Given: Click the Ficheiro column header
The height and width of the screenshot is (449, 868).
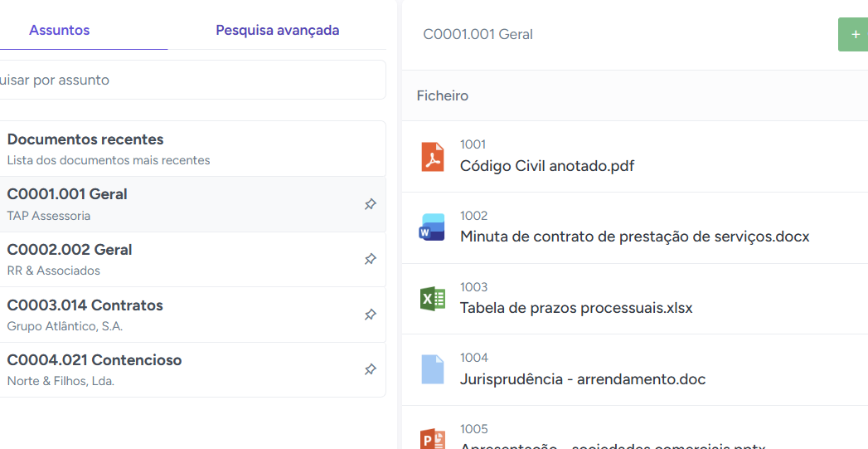Looking at the screenshot, I should 443,96.
